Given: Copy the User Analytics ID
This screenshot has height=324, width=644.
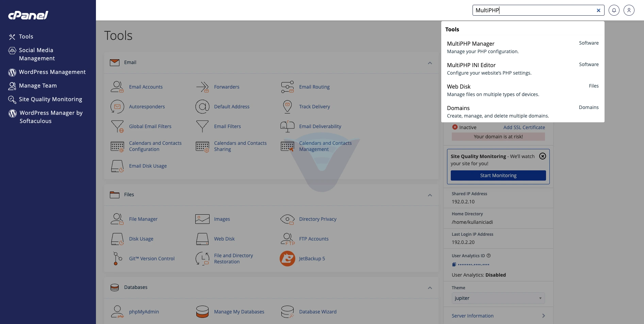Looking at the screenshot, I should (x=454, y=264).
